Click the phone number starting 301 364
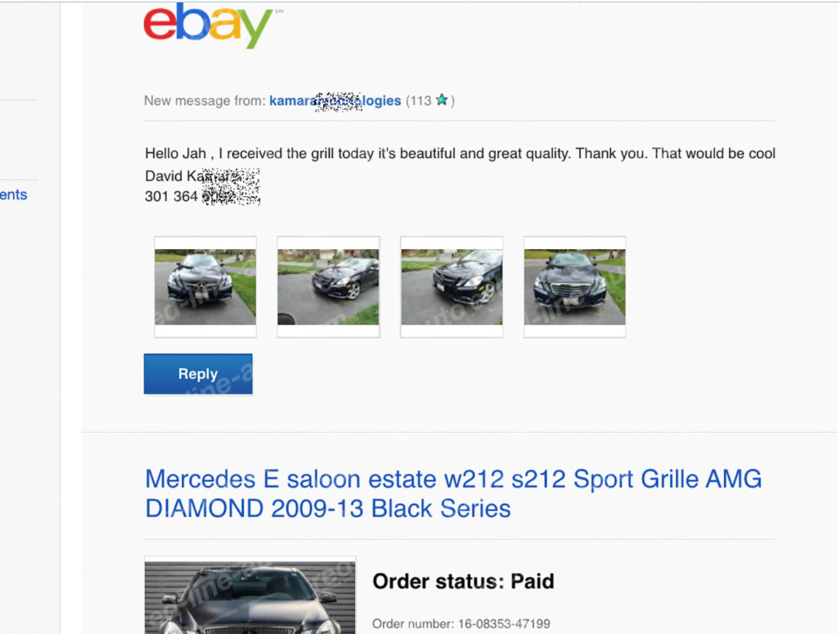840x634 pixels. coord(202,197)
